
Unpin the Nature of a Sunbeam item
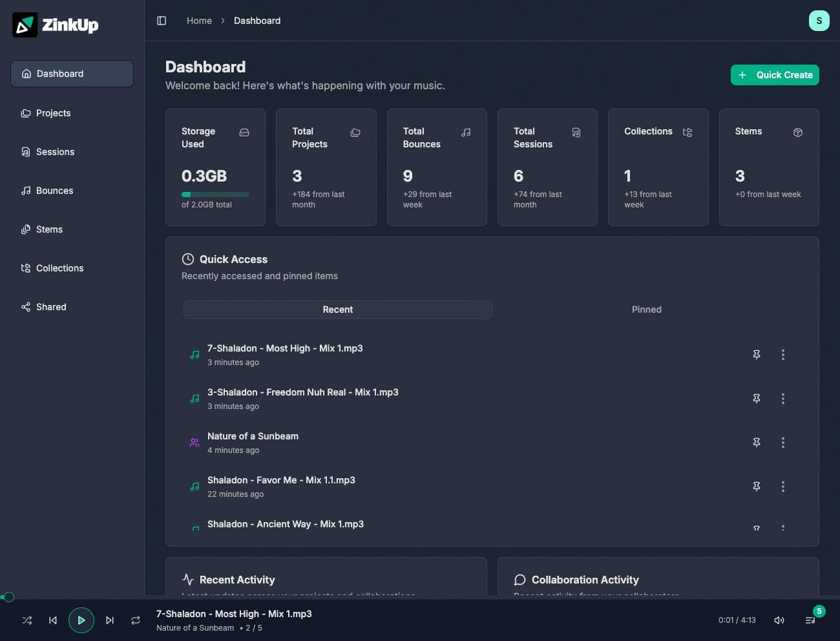point(757,443)
